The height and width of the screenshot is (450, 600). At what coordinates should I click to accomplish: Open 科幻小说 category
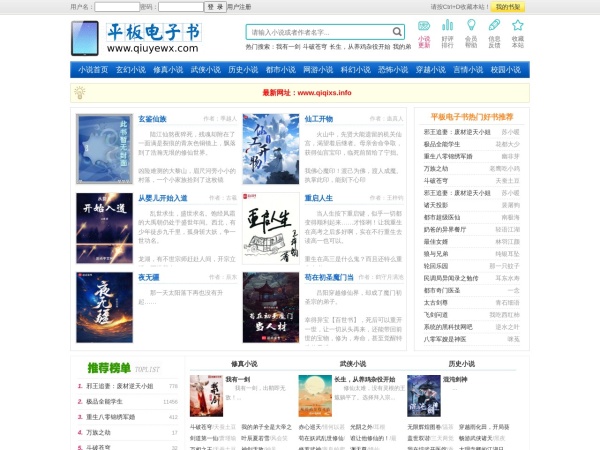(355, 70)
